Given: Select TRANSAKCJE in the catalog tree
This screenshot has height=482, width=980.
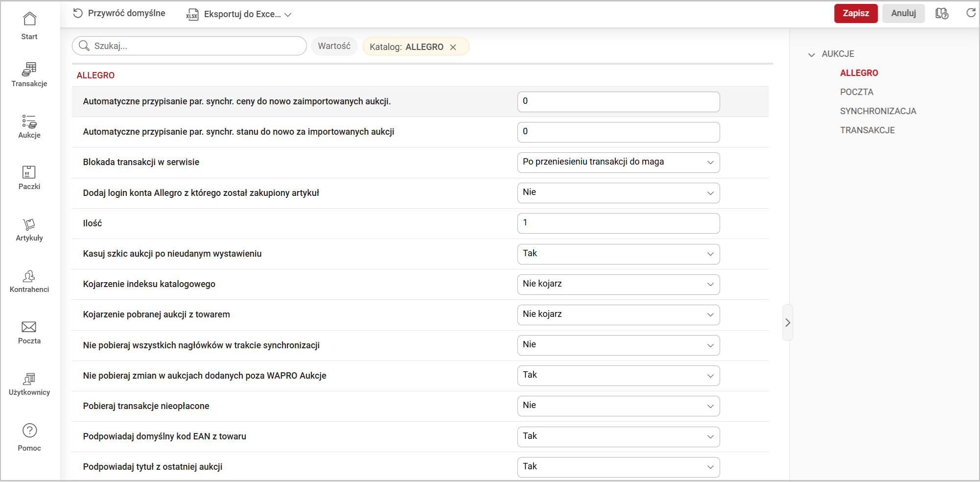Looking at the screenshot, I should pos(867,130).
